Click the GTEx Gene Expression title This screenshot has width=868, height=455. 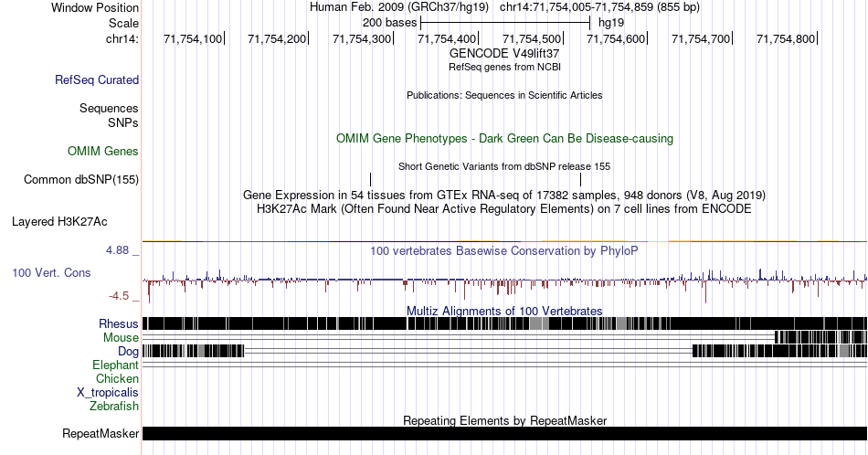pyautogui.click(x=504, y=195)
